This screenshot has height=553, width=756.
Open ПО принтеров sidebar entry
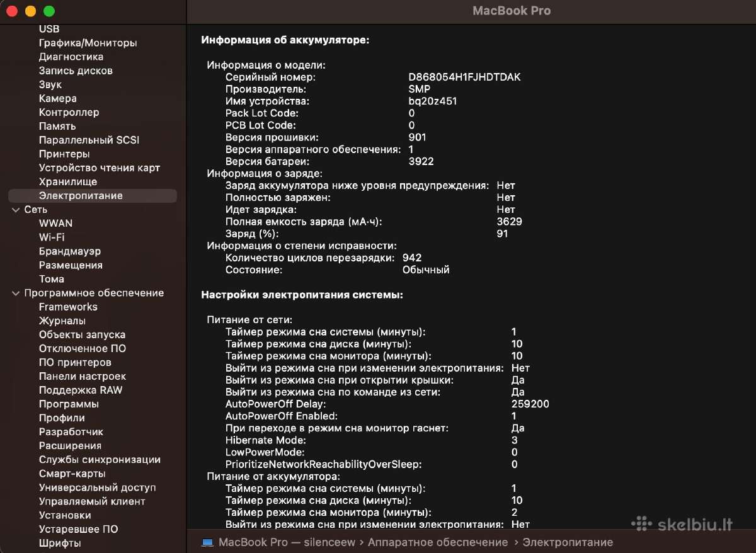75,362
